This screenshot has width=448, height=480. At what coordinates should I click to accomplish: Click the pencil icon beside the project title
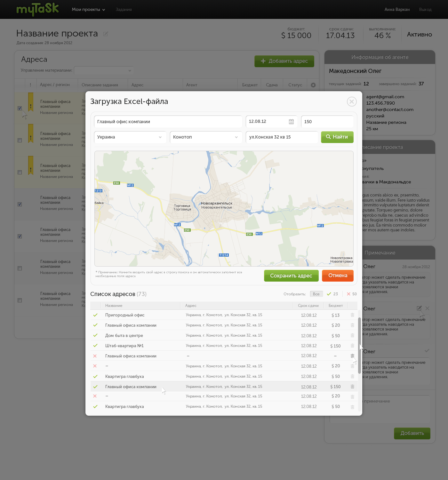[106, 34]
